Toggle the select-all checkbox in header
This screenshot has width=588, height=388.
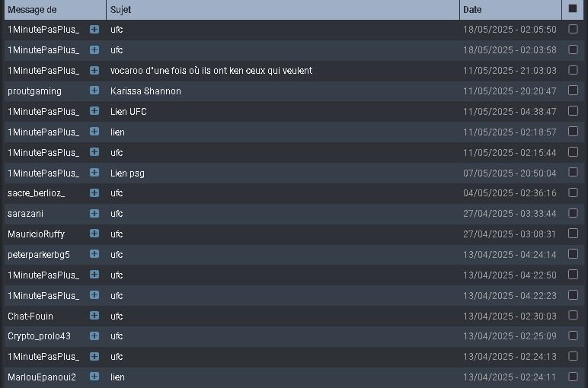tap(573, 8)
